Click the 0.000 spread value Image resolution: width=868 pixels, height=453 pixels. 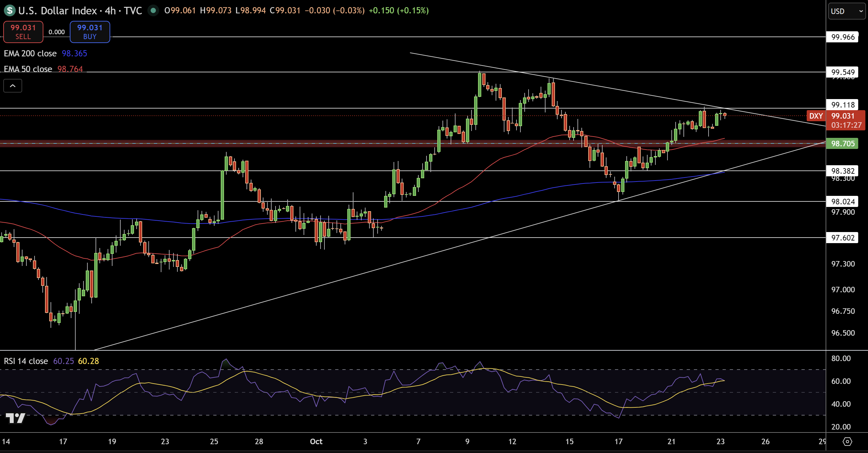pyautogui.click(x=56, y=32)
